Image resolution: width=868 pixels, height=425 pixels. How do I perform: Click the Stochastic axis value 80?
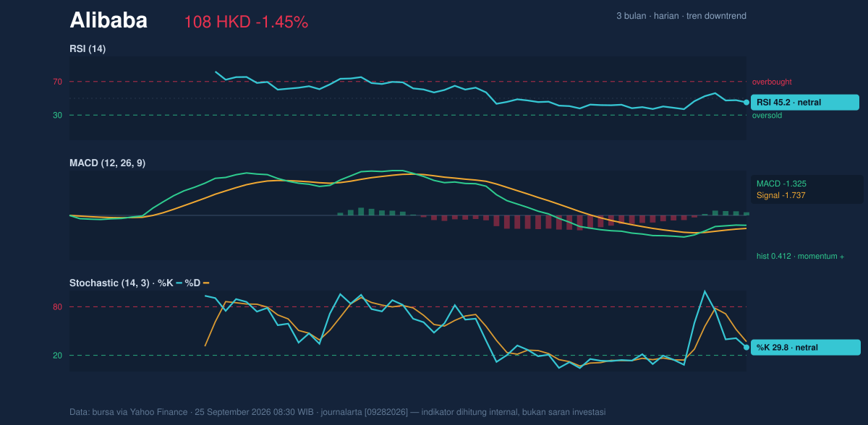(x=57, y=307)
